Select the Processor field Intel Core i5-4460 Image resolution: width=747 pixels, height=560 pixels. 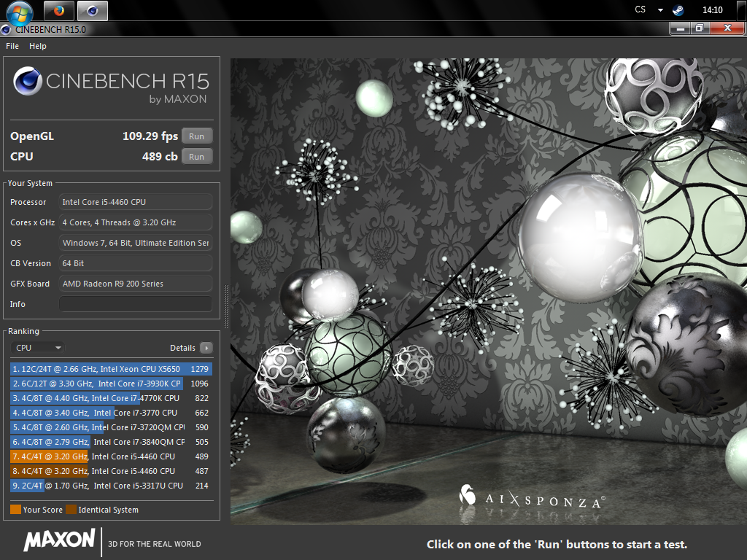[136, 202]
